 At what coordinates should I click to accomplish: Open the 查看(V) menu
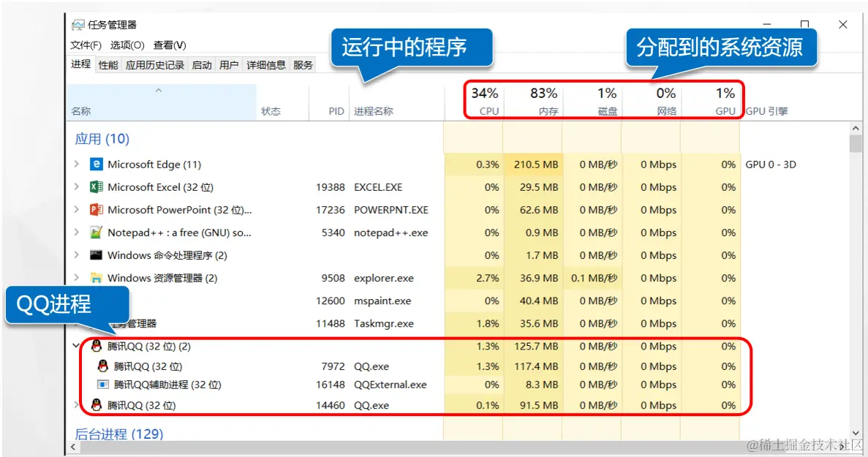[x=170, y=45]
